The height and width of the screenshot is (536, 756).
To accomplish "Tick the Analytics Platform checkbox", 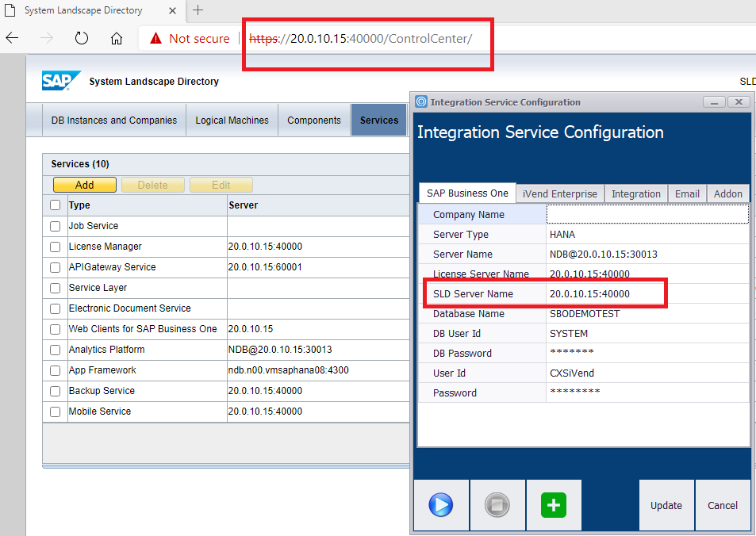I will [x=55, y=350].
